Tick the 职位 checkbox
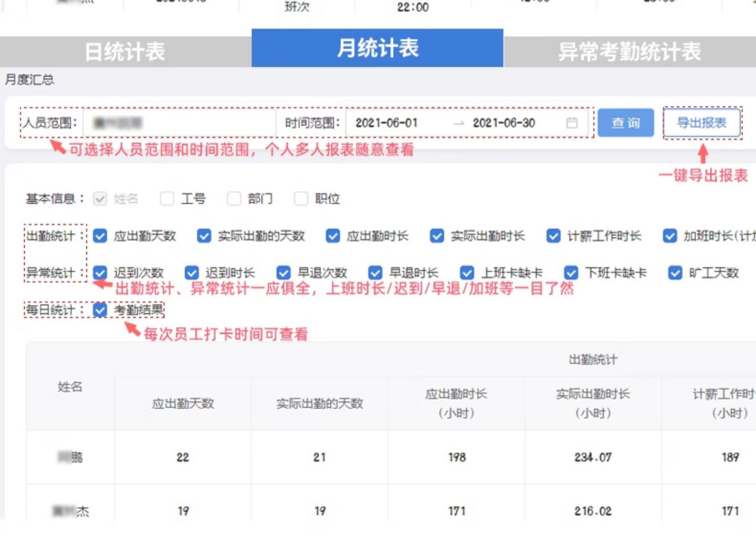Image resolution: width=756 pixels, height=537 pixels. pyautogui.click(x=301, y=199)
